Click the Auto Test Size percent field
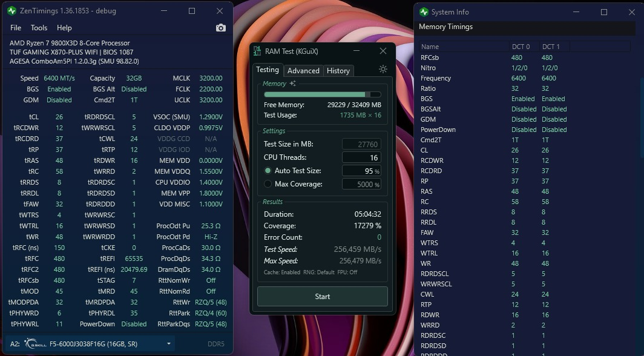The width and height of the screenshot is (644, 356). pyautogui.click(x=361, y=171)
